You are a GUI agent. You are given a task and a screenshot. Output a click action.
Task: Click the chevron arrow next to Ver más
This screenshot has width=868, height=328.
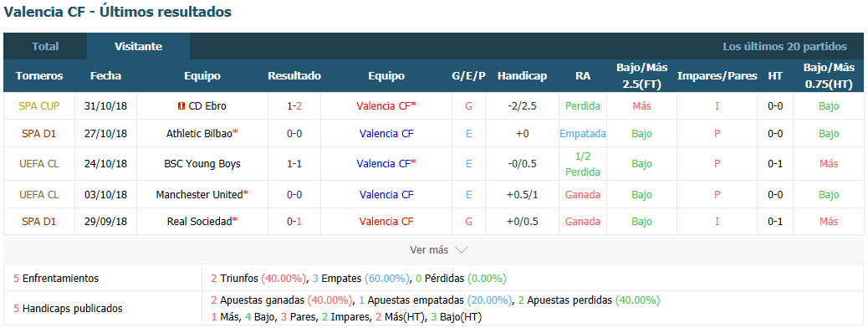[x=461, y=250]
